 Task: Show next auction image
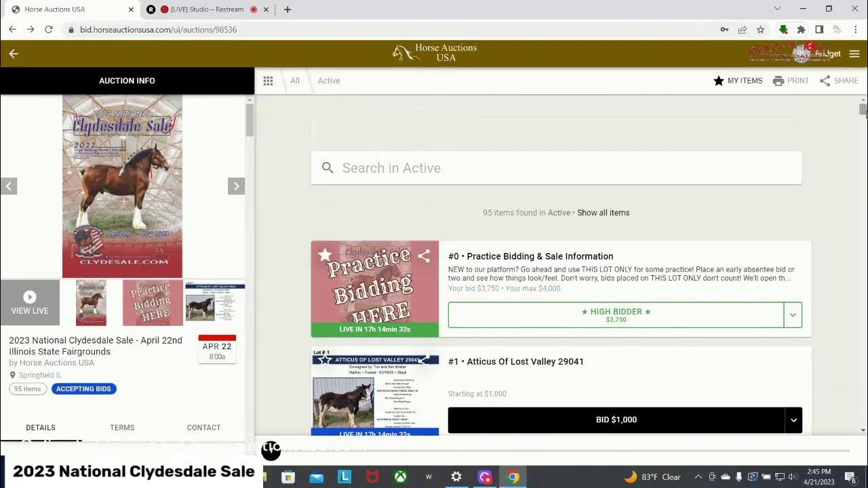click(x=236, y=186)
